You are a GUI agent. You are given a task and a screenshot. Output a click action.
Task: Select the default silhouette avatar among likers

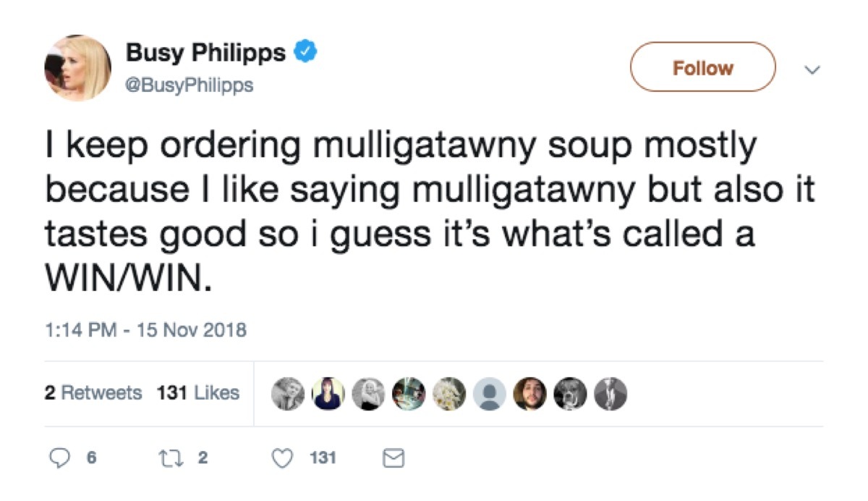[x=490, y=394]
